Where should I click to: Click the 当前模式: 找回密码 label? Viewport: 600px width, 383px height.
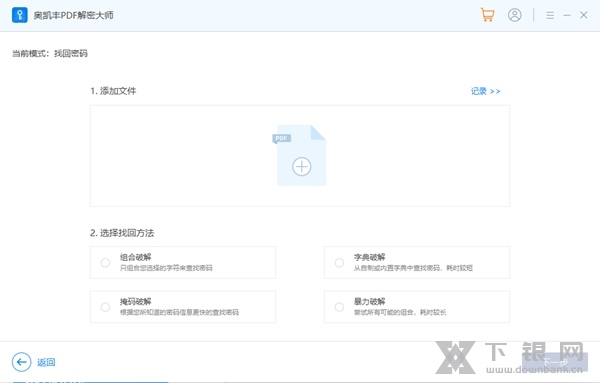pyautogui.click(x=50, y=53)
